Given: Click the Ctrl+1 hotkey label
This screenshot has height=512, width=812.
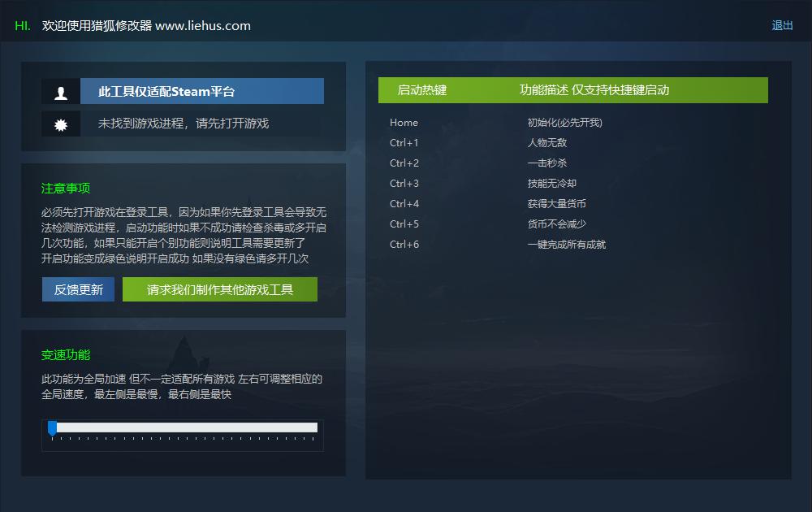Looking at the screenshot, I should pyautogui.click(x=404, y=143).
